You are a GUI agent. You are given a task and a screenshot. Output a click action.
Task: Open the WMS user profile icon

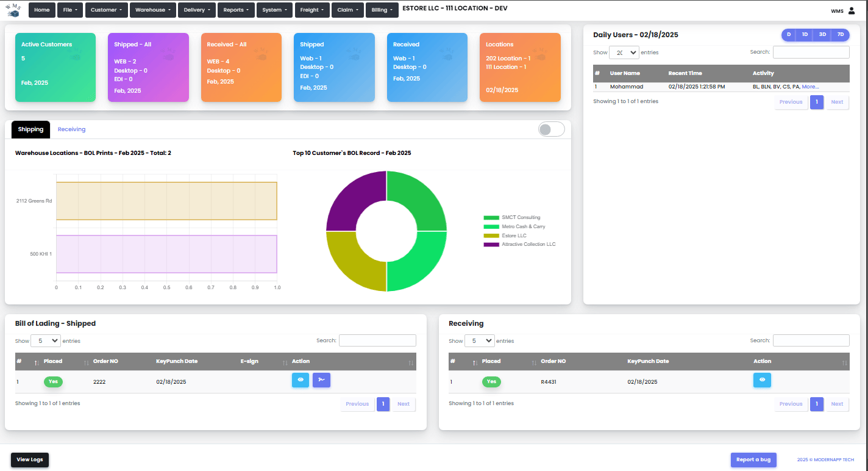click(x=852, y=10)
